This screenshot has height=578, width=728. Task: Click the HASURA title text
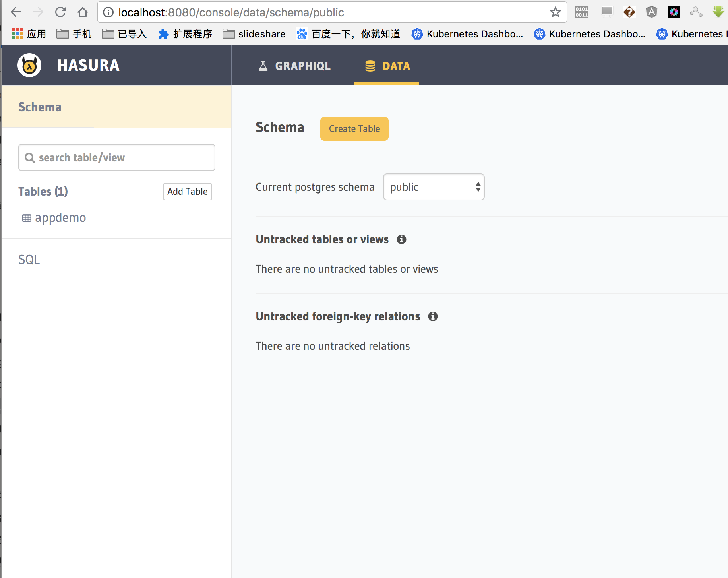(x=88, y=66)
